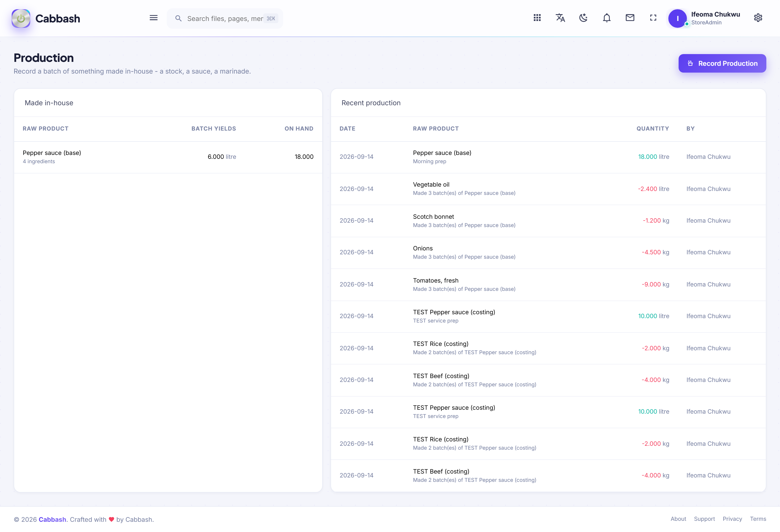The image size is (780, 532).
Task: Click the 6.000 litre batch yield value
Action: click(222, 157)
